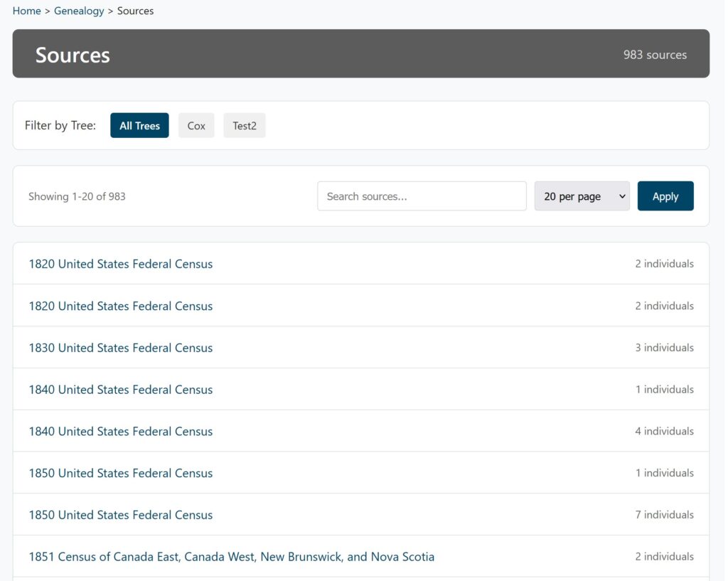Click the 3 individuals count label
This screenshot has height=581, width=728.
click(664, 348)
